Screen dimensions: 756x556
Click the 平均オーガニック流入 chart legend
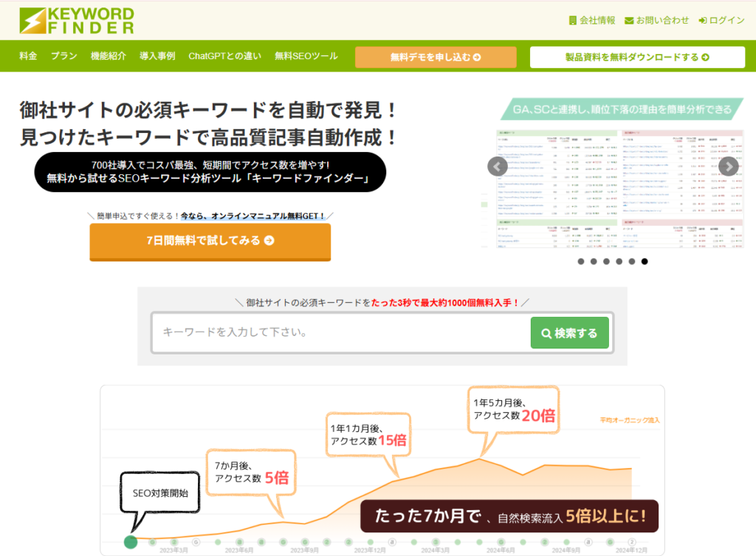click(630, 420)
